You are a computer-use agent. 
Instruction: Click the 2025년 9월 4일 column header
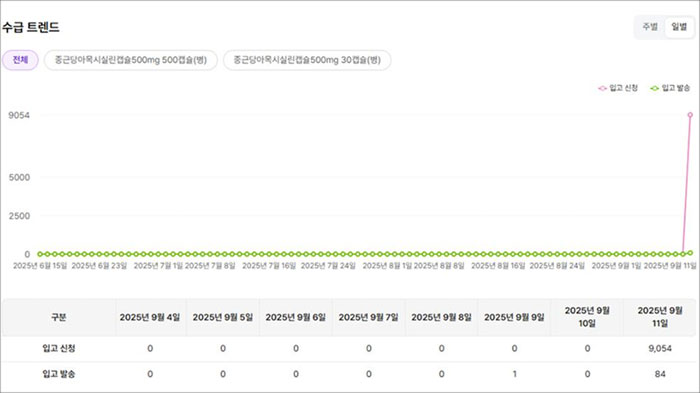coord(150,317)
